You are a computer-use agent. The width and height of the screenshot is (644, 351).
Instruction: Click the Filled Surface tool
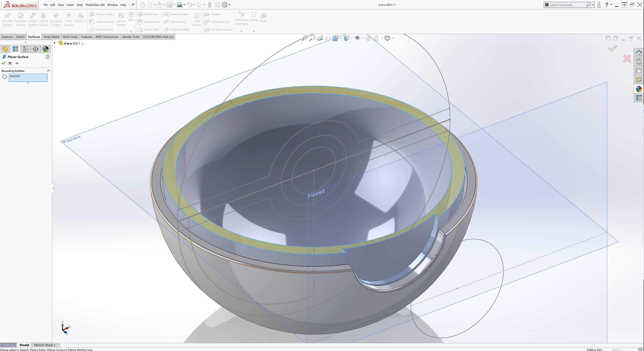coord(69,19)
